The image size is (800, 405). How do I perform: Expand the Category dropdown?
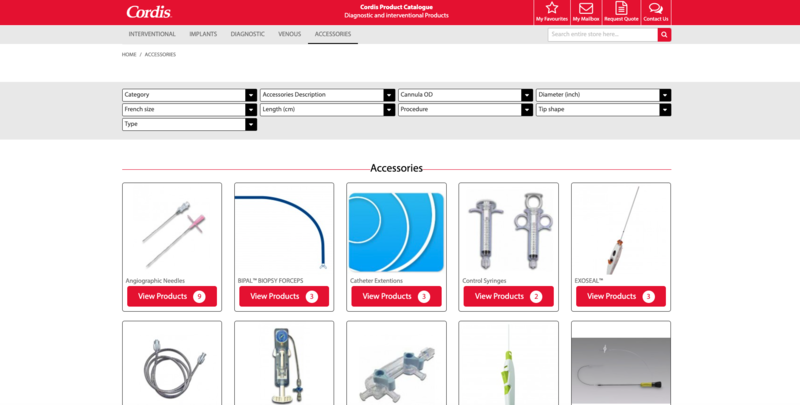(x=189, y=95)
